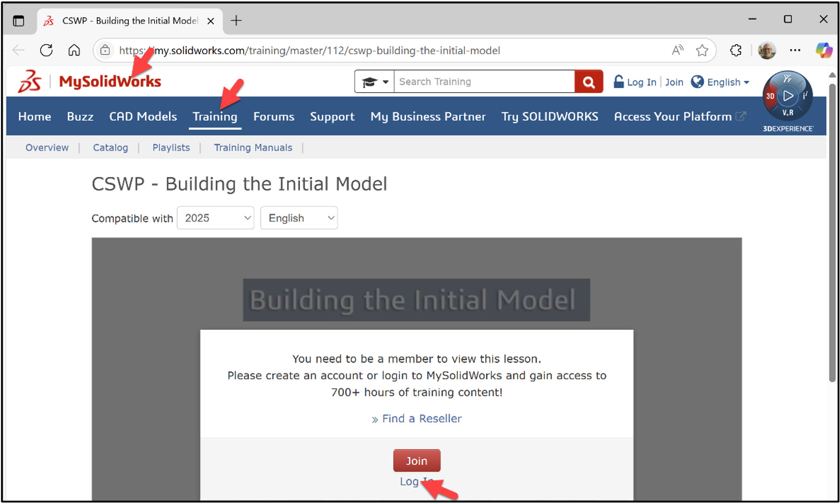This screenshot has width=840, height=504.
Task: Open My Business Partner menu item
Action: point(428,116)
